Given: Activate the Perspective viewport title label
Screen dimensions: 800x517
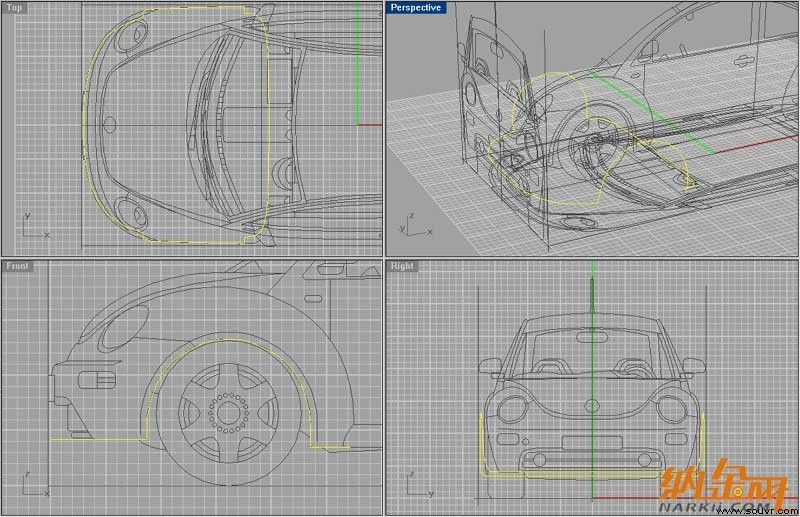Looking at the screenshot, I should pyautogui.click(x=416, y=8).
